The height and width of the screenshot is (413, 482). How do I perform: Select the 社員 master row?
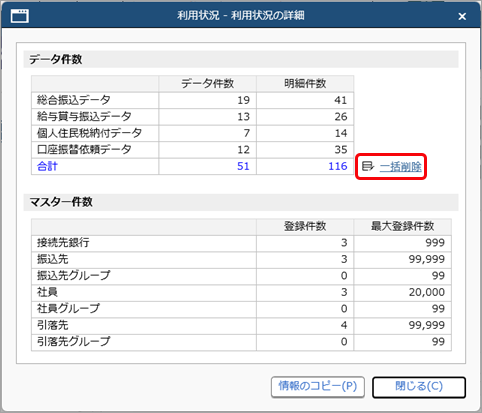click(x=241, y=292)
